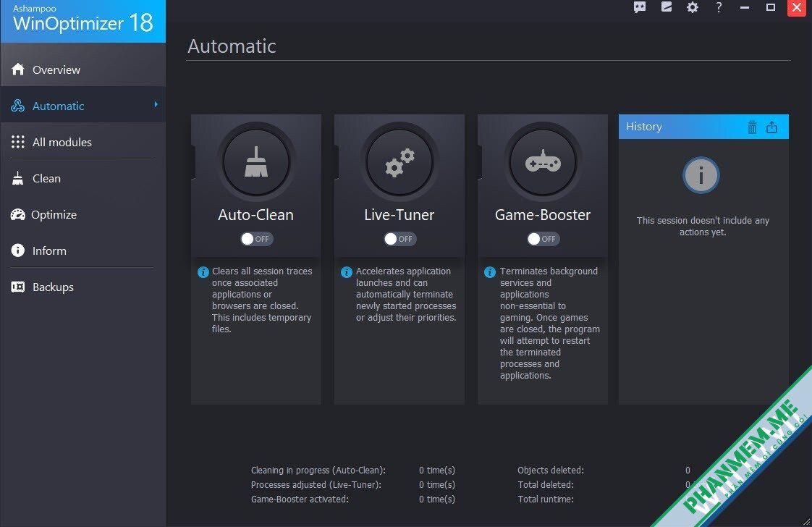Expand the arrow next to Automatic
Viewport: 812px width, 527px height.
[x=156, y=105]
